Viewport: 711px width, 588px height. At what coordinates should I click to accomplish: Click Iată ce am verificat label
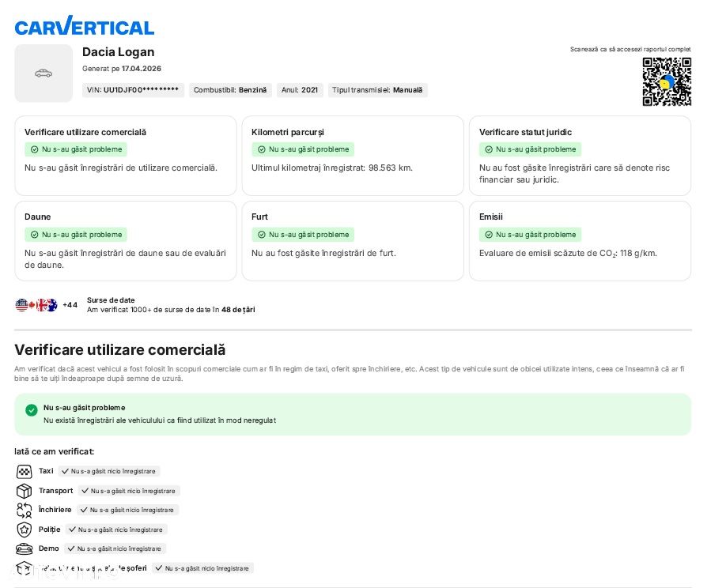click(55, 451)
